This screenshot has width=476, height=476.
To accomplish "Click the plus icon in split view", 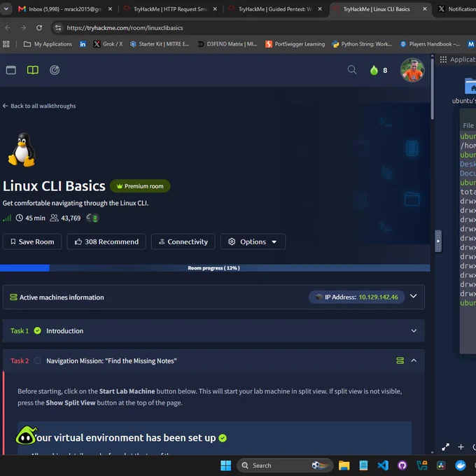I will pos(461,447).
